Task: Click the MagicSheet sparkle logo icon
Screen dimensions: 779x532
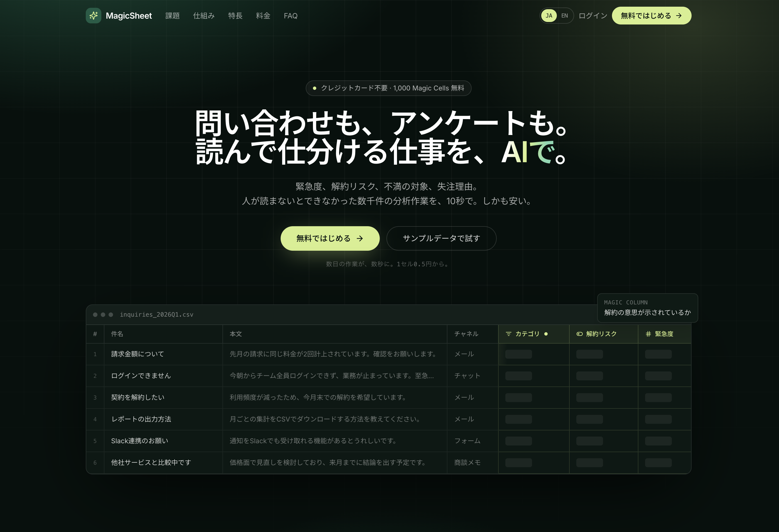Action: 93,16
